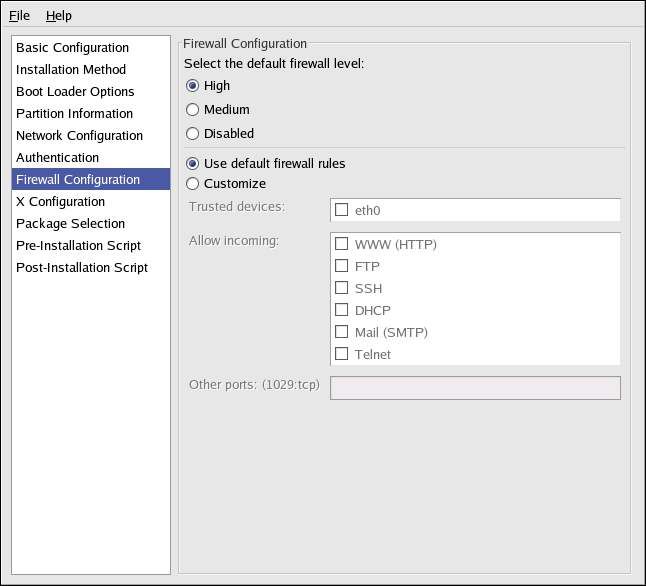Viewport: 646px width, 586px height.
Task: Choose Use default firewall rules option
Action: (193, 164)
